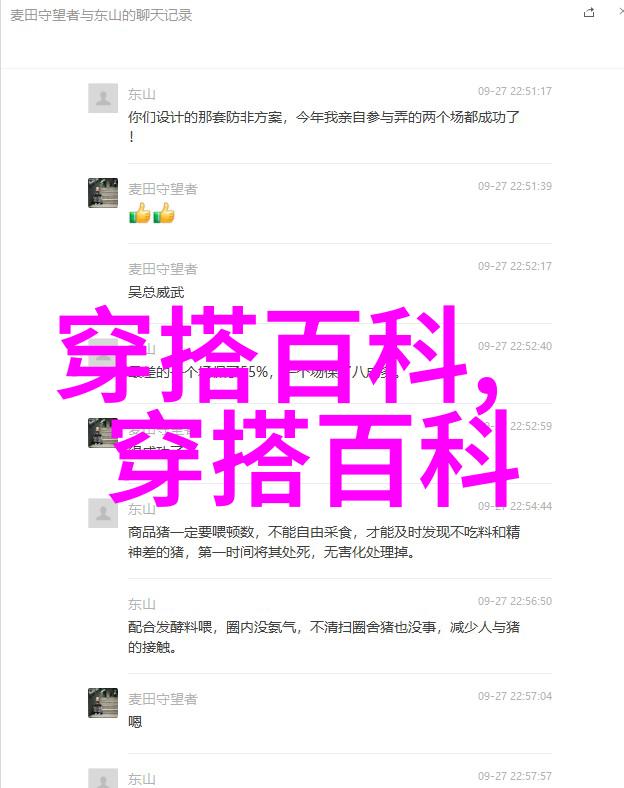Click sender name 东山 on first message

[x=142, y=94]
